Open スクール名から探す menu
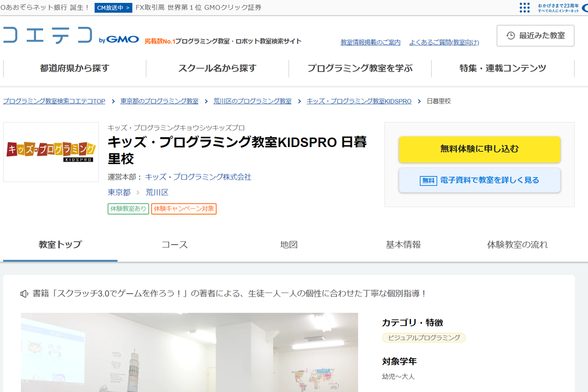The width and height of the screenshot is (588, 392). pyautogui.click(x=217, y=69)
